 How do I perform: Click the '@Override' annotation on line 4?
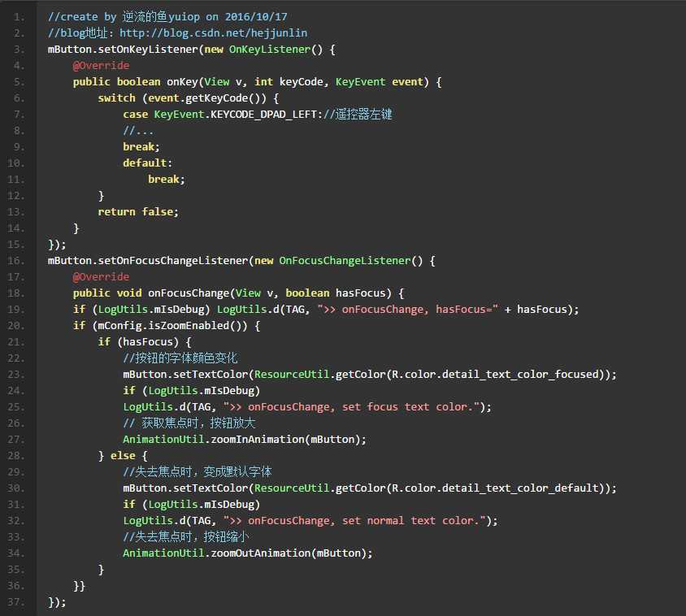tap(101, 66)
